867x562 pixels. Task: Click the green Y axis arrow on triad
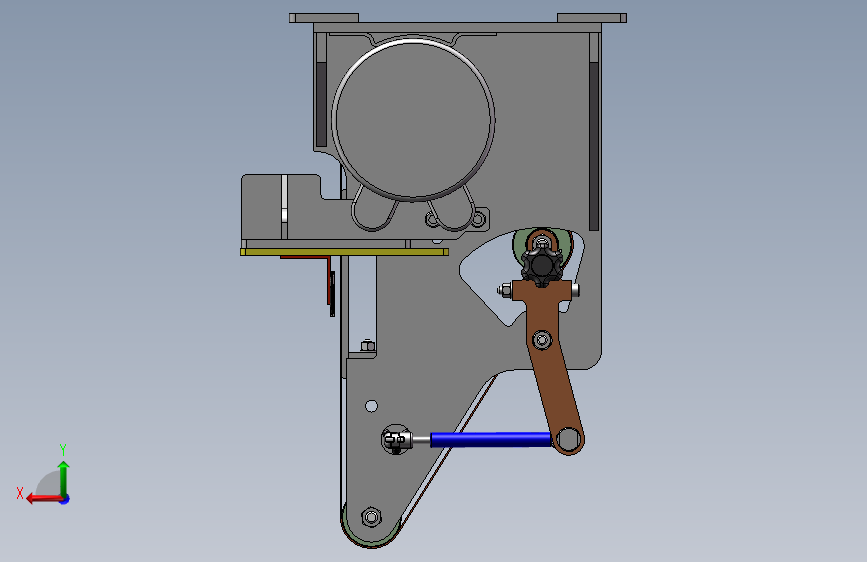[64, 479]
